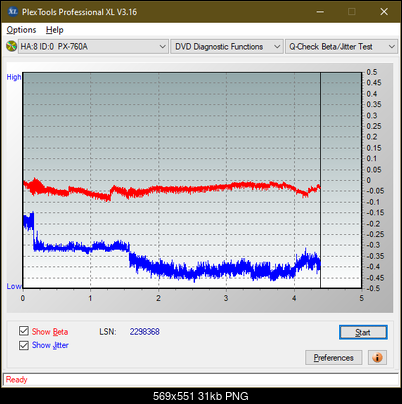Image resolution: width=402 pixels, height=404 pixels.
Task: Toggle the Show Beta checkbox
Action: [x=24, y=331]
